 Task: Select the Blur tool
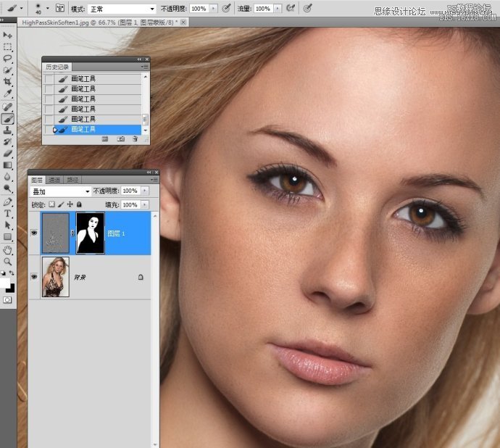click(x=7, y=176)
